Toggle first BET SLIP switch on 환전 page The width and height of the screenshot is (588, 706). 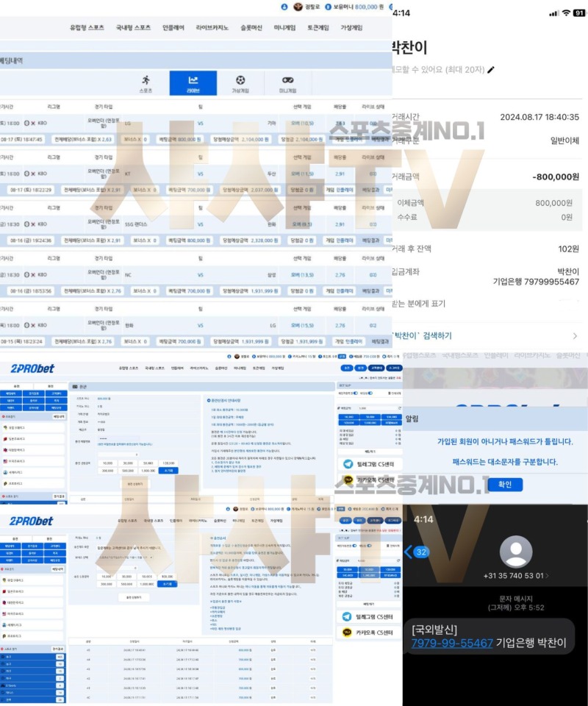click(x=356, y=393)
